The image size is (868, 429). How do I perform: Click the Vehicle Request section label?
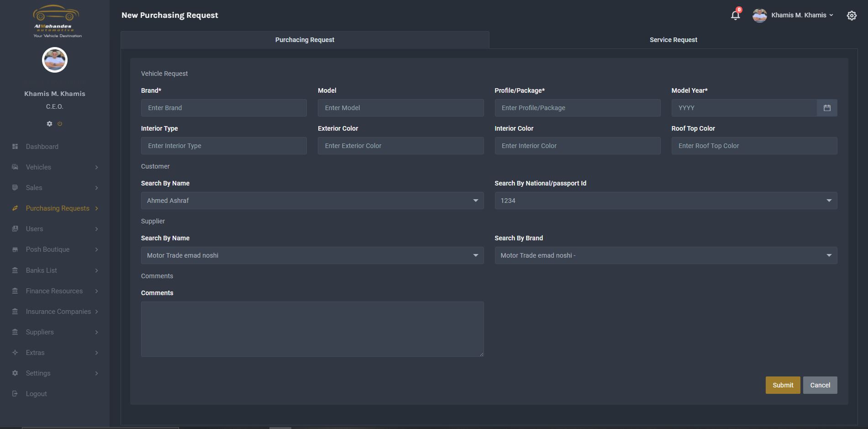pyautogui.click(x=164, y=74)
